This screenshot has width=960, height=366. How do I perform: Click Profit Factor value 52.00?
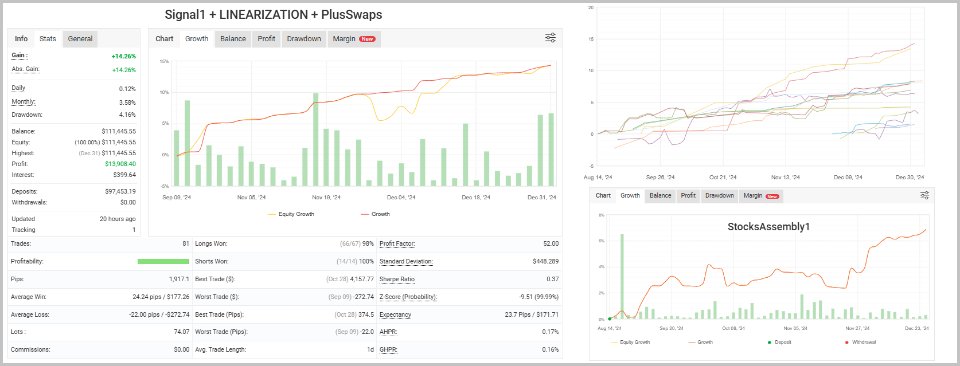(x=551, y=244)
